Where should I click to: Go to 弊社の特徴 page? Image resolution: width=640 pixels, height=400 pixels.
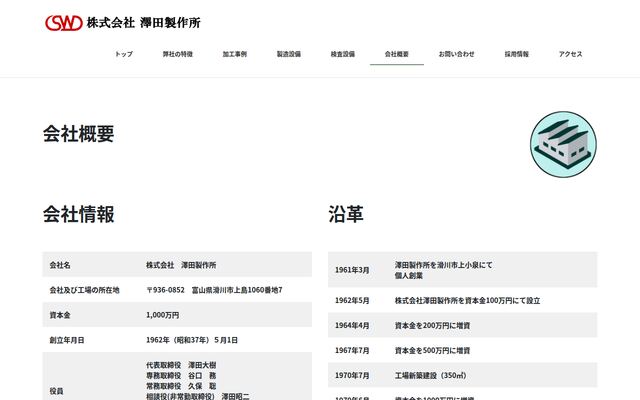[x=178, y=54]
